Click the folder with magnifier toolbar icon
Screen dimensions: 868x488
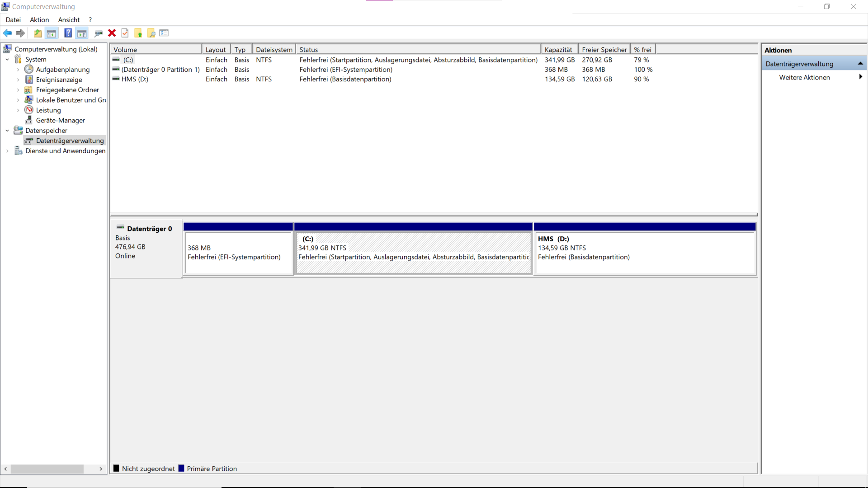(x=151, y=33)
